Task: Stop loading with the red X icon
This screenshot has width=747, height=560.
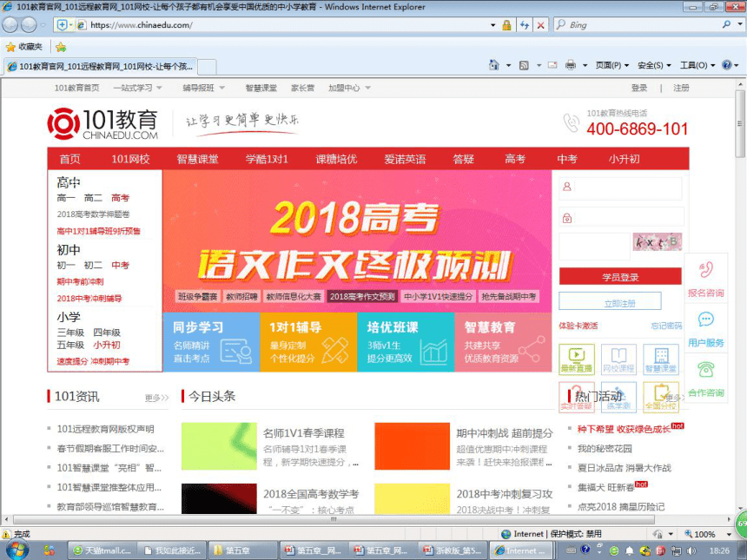Action: coord(541,25)
